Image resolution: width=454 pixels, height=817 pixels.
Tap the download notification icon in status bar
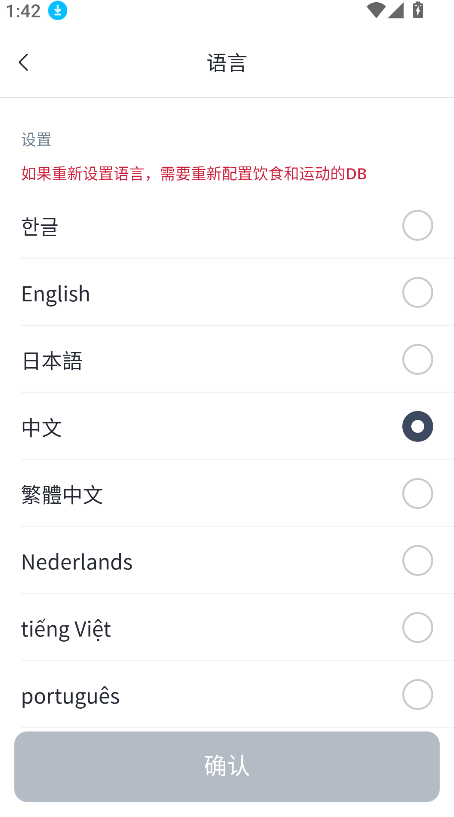(x=57, y=10)
